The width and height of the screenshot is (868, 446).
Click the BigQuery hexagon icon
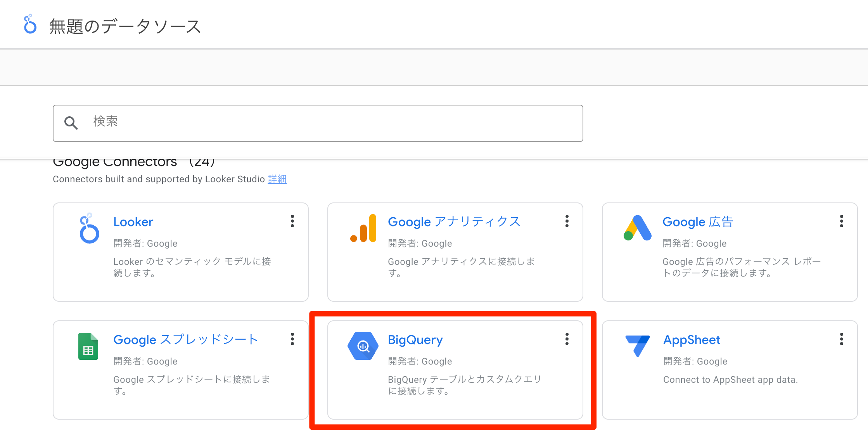[x=363, y=346]
